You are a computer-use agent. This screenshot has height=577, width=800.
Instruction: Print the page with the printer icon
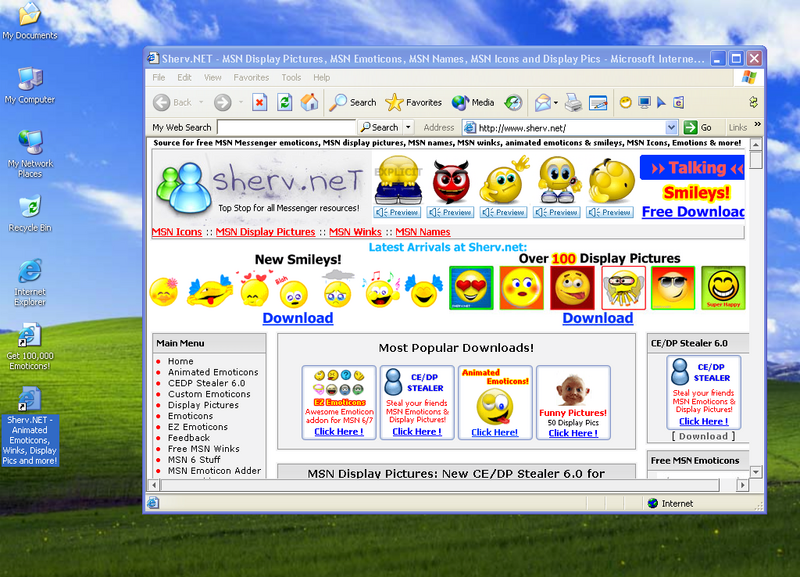pyautogui.click(x=573, y=103)
